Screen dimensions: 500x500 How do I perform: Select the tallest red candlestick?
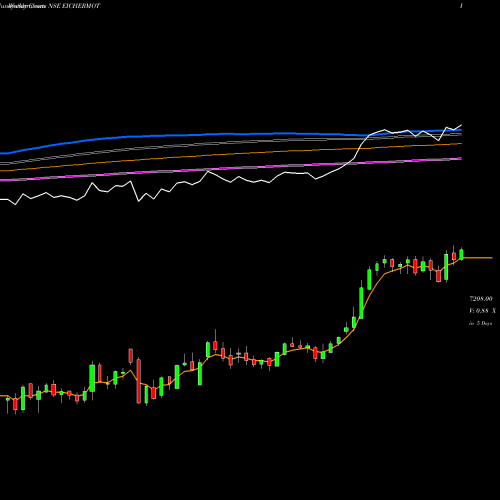click(139, 381)
